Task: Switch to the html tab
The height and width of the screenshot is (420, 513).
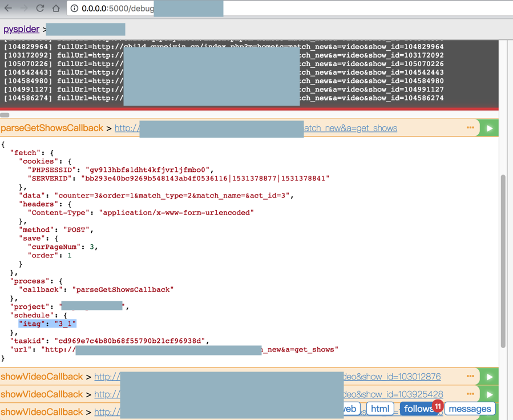Action: coord(380,409)
